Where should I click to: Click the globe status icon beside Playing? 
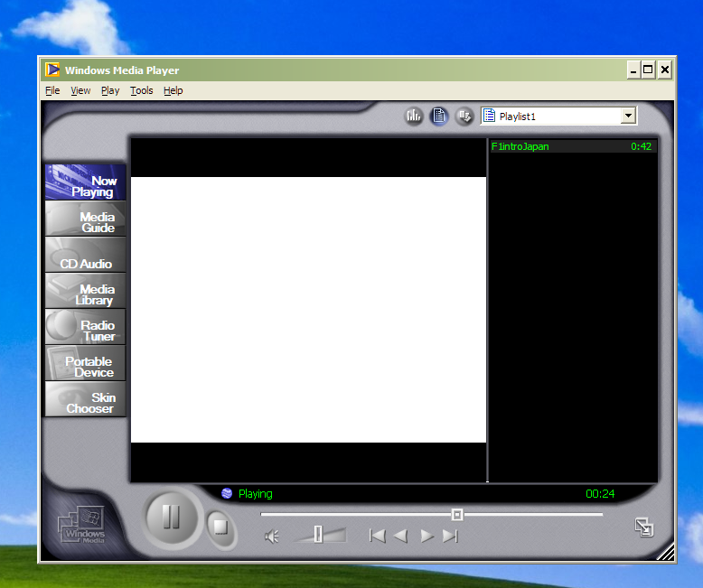point(227,493)
